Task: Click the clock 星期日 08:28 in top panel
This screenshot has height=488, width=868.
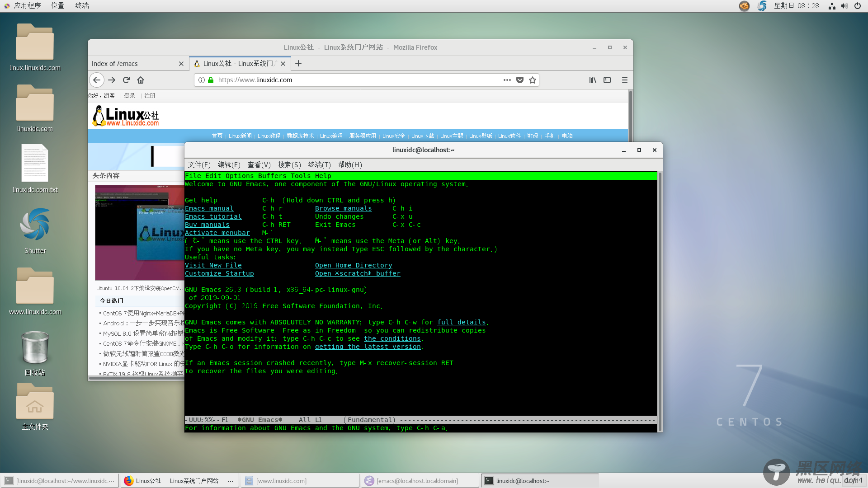Action: click(x=796, y=6)
